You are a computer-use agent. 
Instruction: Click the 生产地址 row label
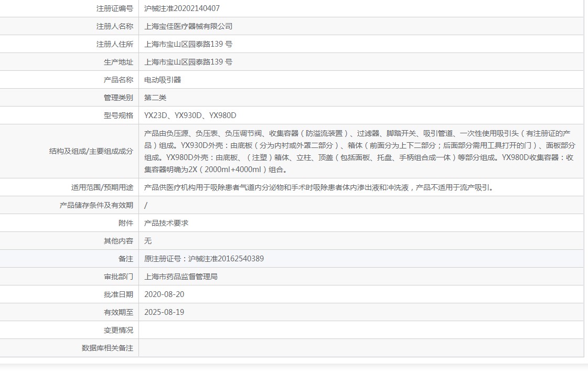119,62
